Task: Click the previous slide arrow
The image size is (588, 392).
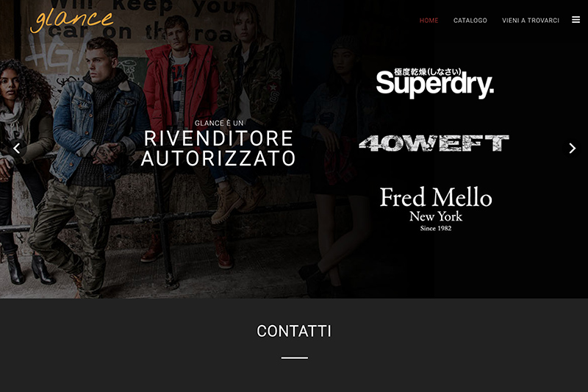Action: (16, 148)
